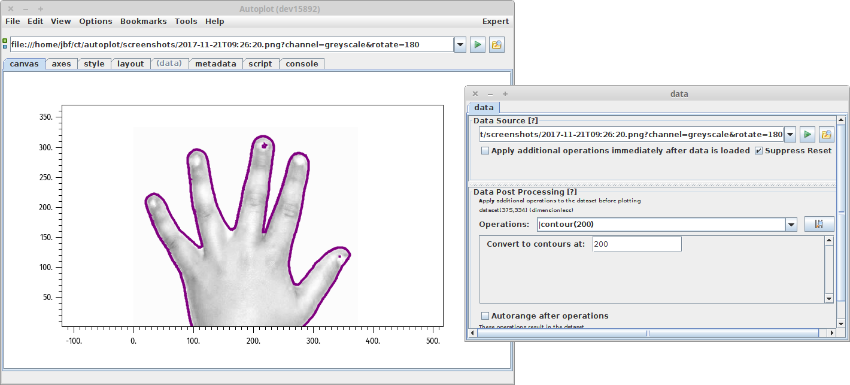Open the Tools menu
This screenshot has height=385, width=850.
186,22
